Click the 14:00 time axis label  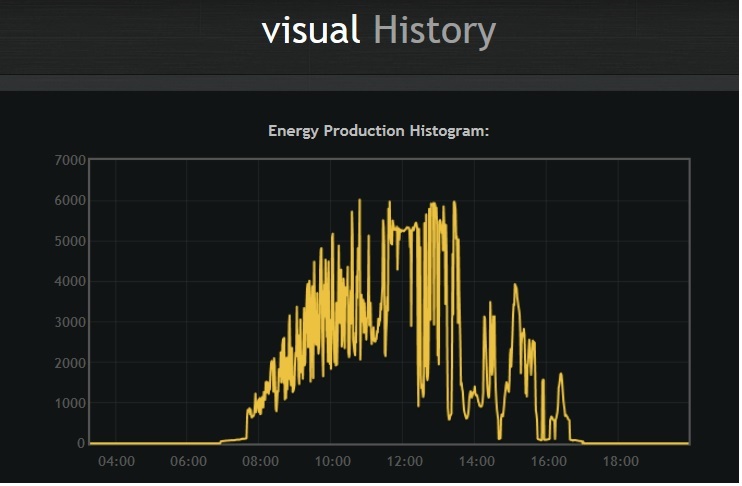tap(477, 461)
